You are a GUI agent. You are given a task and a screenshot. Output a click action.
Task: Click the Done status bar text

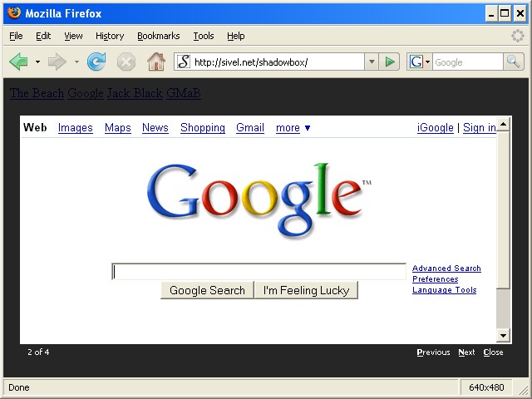19,387
